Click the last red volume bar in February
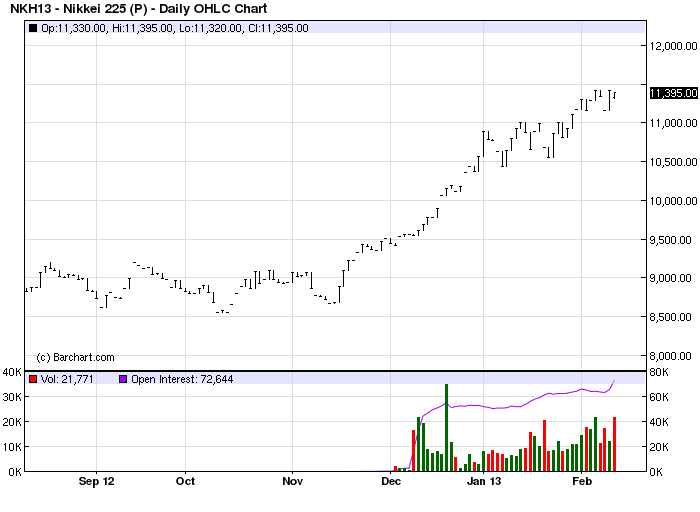This screenshot has width=700, height=512. (614, 444)
